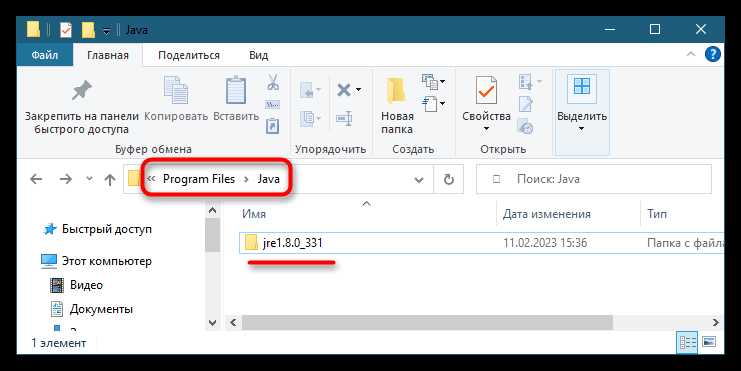
Task: Refresh the Java folder view
Action: [448, 180]
